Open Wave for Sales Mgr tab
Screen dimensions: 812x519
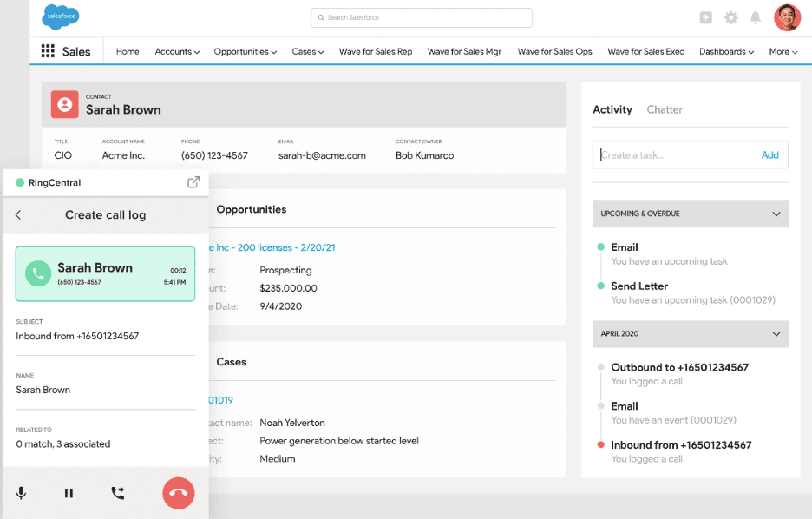pyautogui.click(x=464, y=51)
